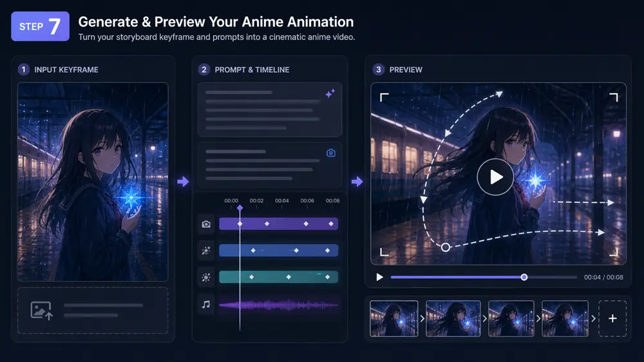The image size is (644, 362).
Task: Click the round motion path handle in preview
Action: tap(445, 247)
